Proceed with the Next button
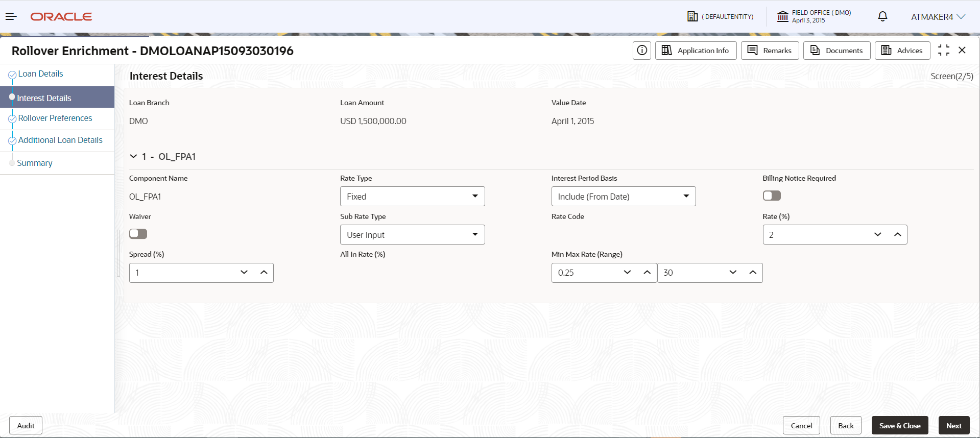The width and height of the screenshot is (980, 438). [954, 425]
